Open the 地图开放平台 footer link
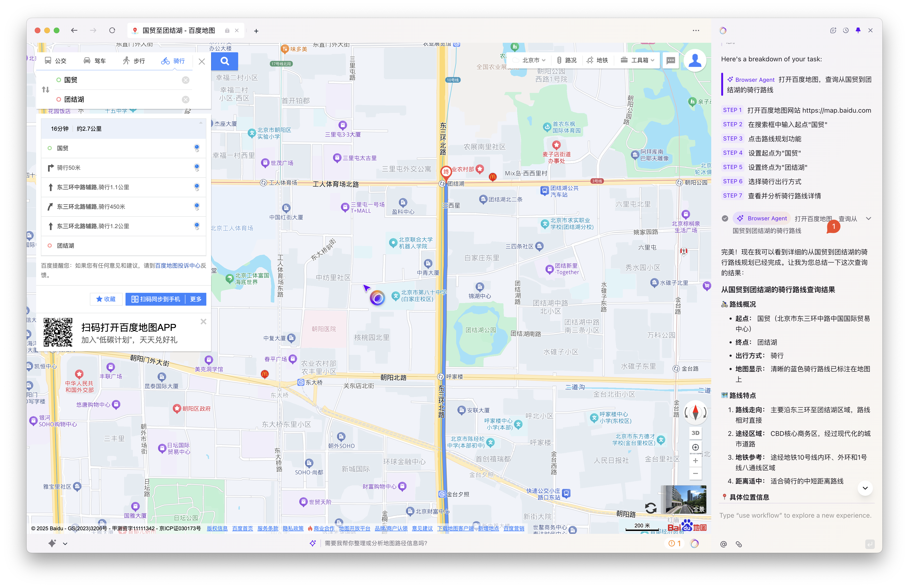The image size is (909, 588). (x=354, y=528)
